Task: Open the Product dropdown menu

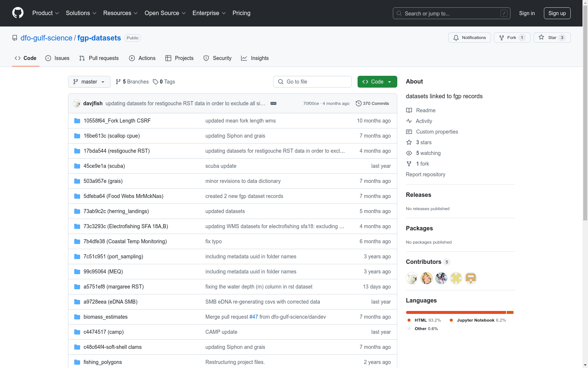Action: click(46, 13)
